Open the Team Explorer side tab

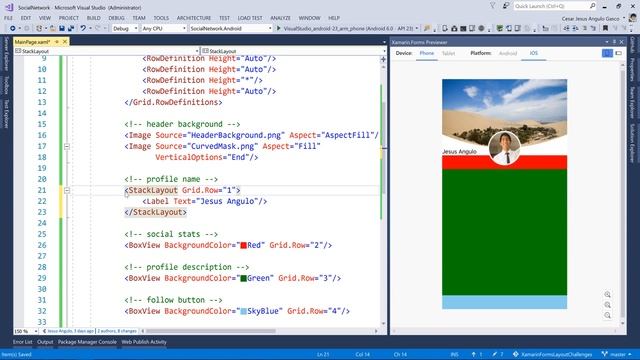pyautogui.click(x=632, y=102)
